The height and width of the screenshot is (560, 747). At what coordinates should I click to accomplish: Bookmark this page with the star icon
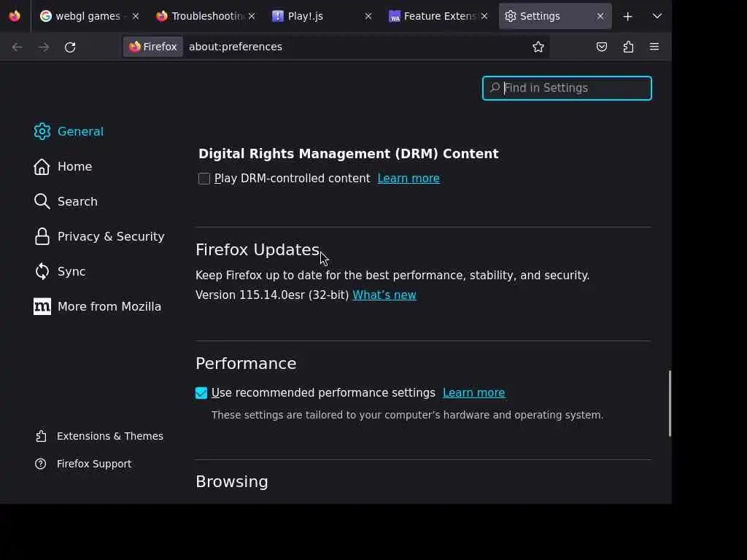point(538,47)
